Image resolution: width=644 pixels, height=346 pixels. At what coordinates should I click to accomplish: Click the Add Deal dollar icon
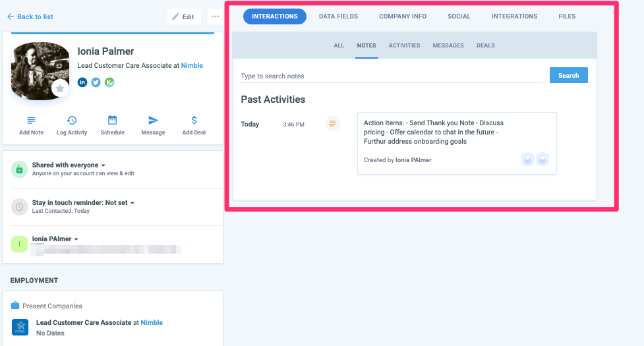point(194,121)
